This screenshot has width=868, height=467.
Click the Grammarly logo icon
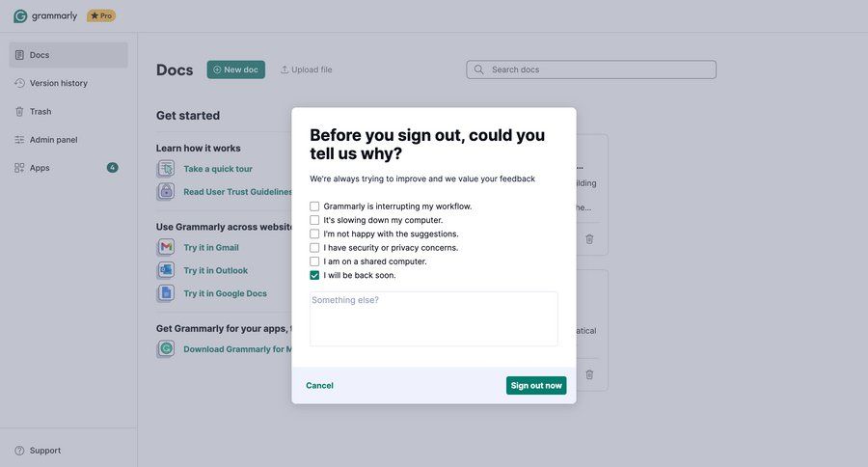tap(20, 15)
